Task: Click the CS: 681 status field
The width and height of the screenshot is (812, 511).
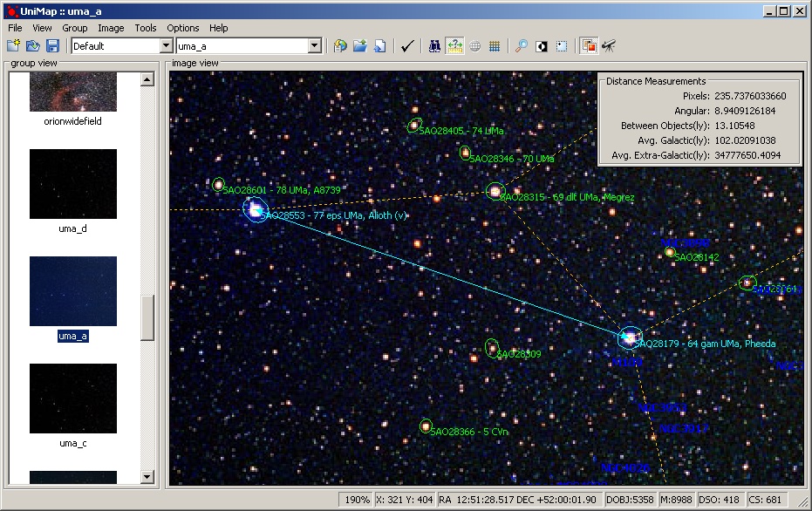Action: coord(767,500)
